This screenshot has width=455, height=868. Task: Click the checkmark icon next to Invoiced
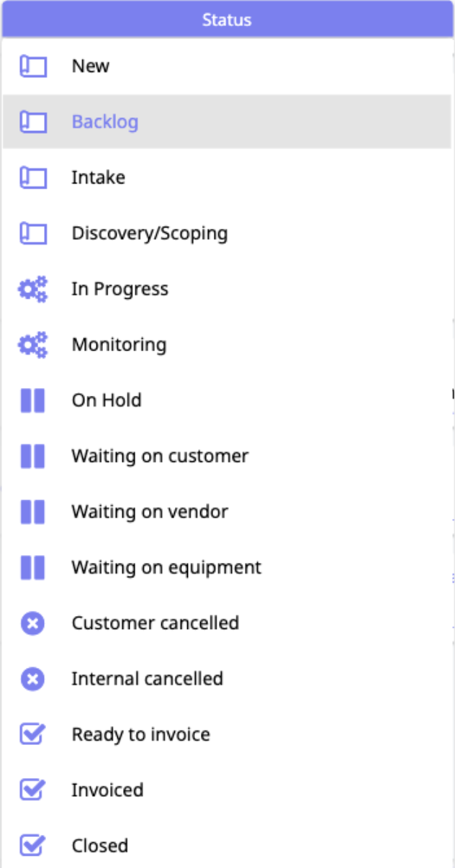[32, 790]
